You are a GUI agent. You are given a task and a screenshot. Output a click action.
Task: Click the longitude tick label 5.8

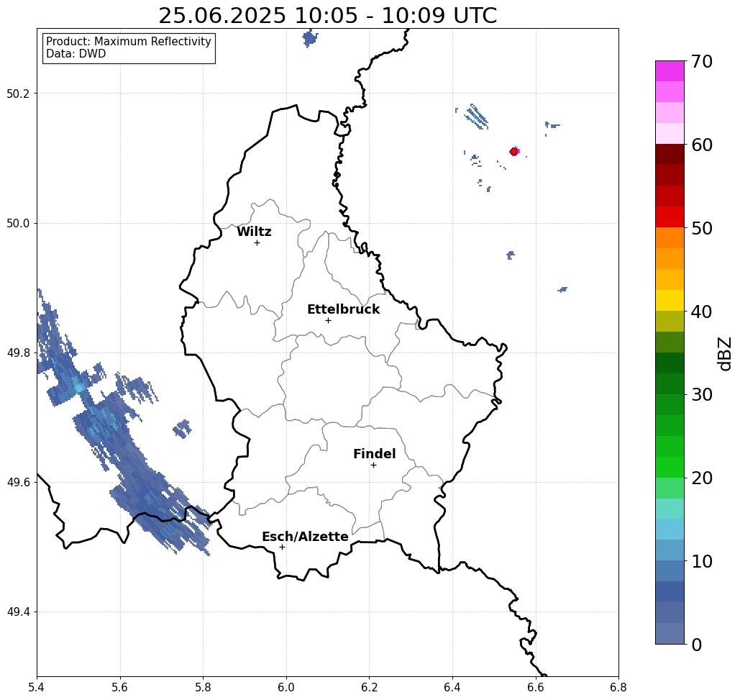203,687
